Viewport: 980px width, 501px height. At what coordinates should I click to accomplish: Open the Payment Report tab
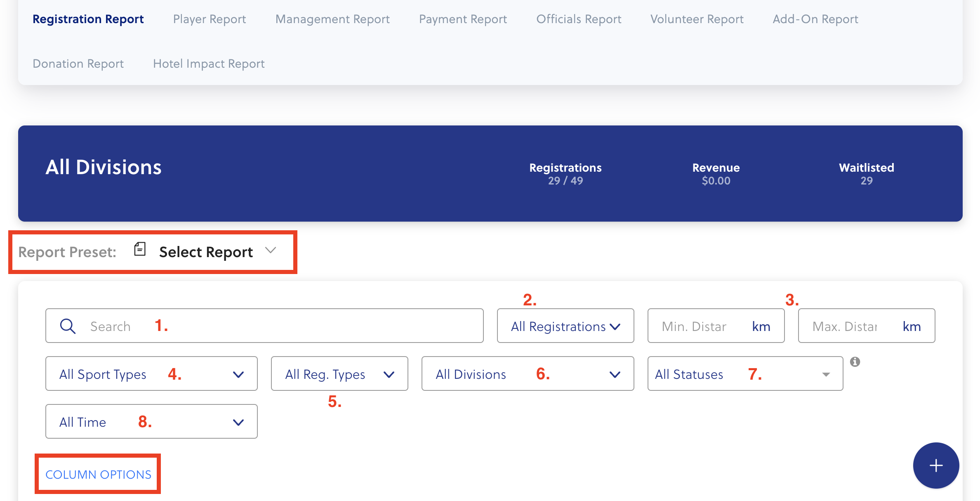(463, 19)
